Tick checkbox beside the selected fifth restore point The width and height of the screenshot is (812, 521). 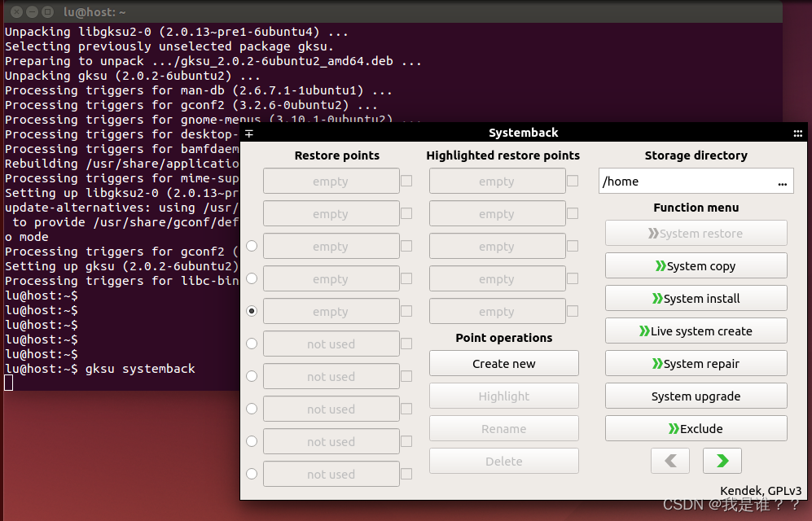(x=406, y=311)
